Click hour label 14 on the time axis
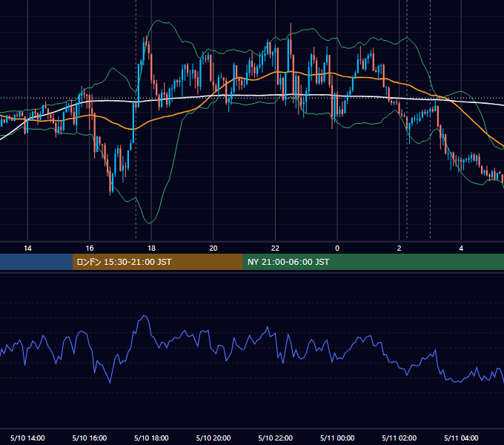The width and height of the screenshot is (504, 445). 27,248
